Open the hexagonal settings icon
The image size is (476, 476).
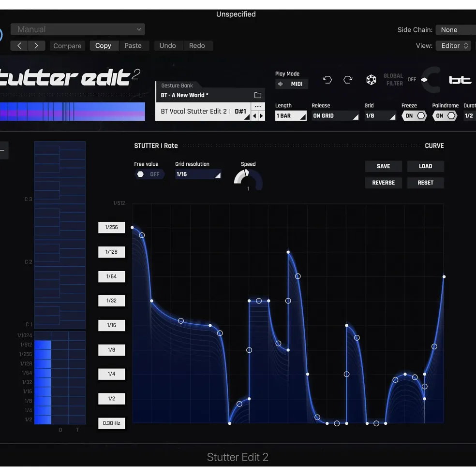pos(371,80)
